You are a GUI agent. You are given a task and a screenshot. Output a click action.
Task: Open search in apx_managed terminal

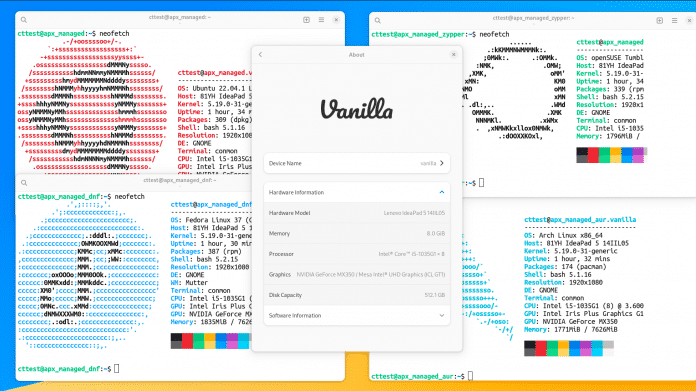pos(24,20)
